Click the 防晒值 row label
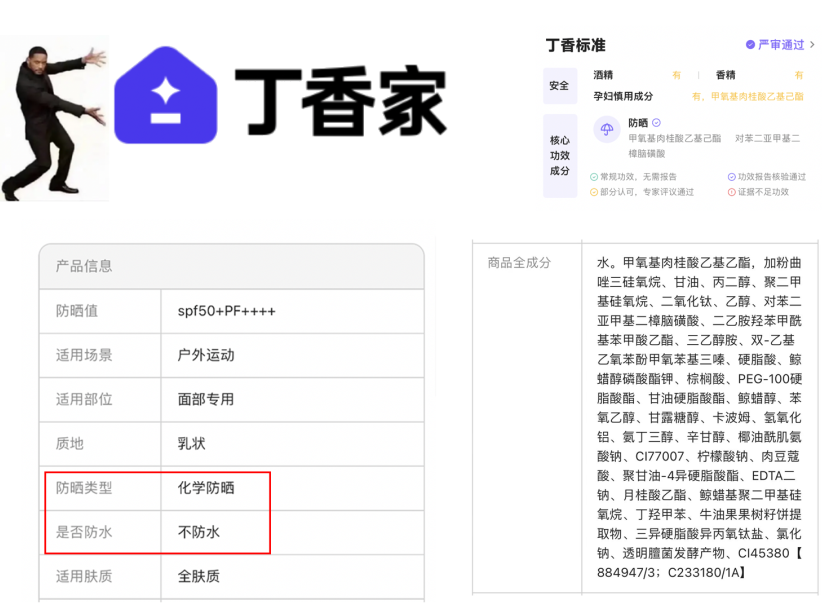Viewport: 826px width, 609px height. click(x=77, y=311)
